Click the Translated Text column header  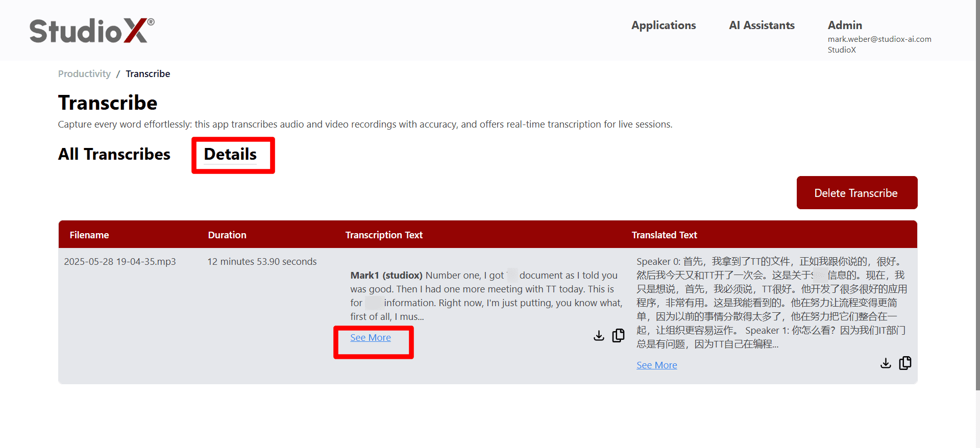664,235
